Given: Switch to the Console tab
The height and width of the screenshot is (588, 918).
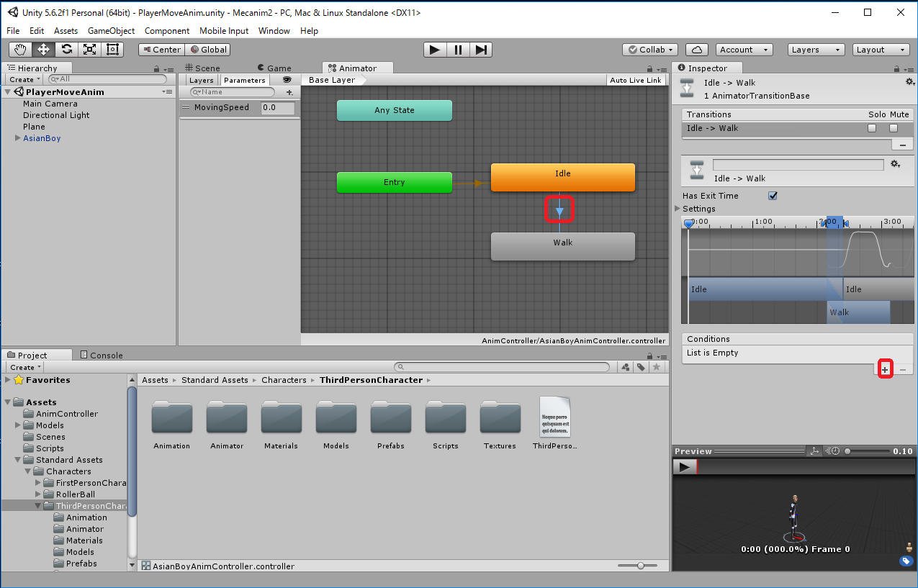Looking at the screenshot, I should (x=101, y=355).
